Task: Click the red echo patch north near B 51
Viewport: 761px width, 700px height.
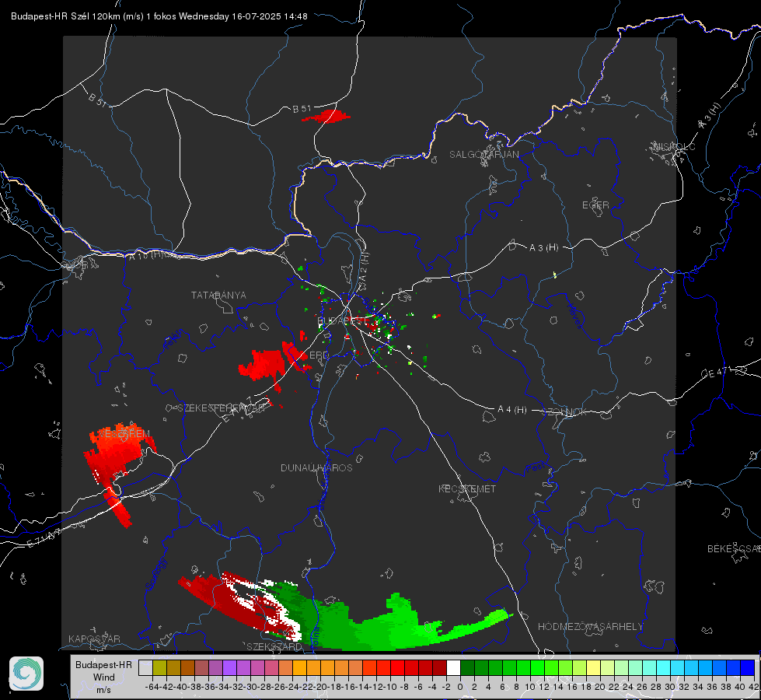Action: 327,117
